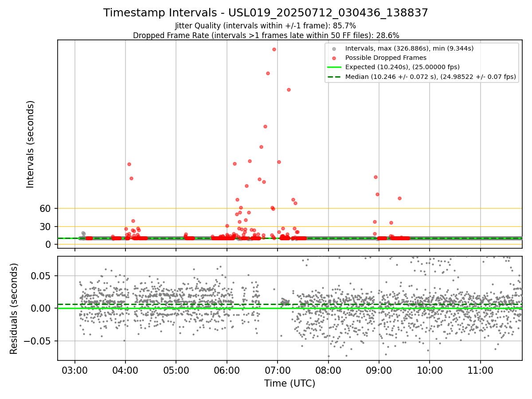Click the dashed green line sample in legend
Image resolution: width=532 pixels, height=399 pixels.
(x=334, y=77)
